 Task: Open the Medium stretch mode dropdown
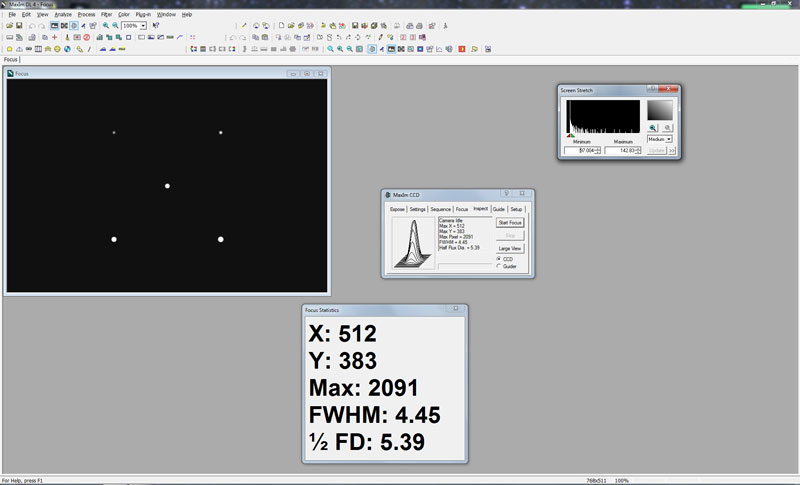[x=668, y=139]
